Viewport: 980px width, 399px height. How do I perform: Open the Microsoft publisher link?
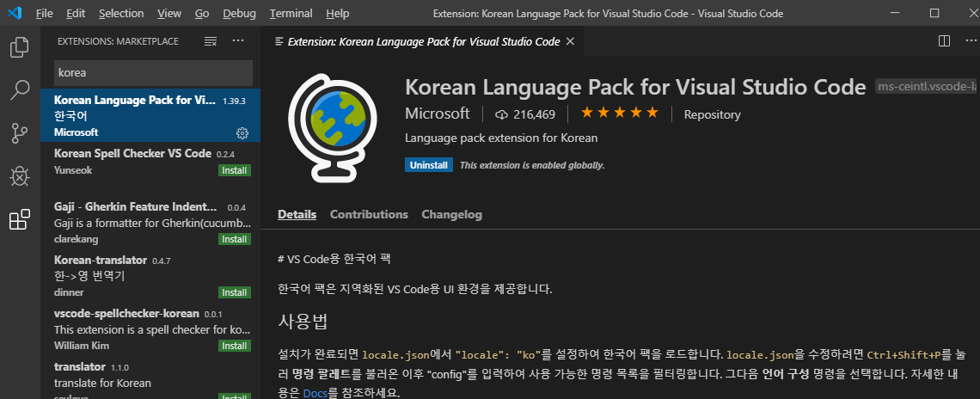[437, 114]
